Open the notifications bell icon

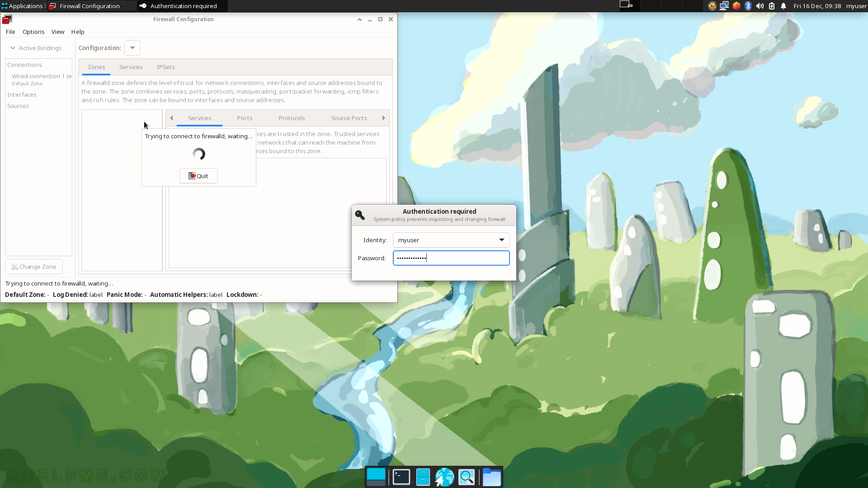pos(783,6)
